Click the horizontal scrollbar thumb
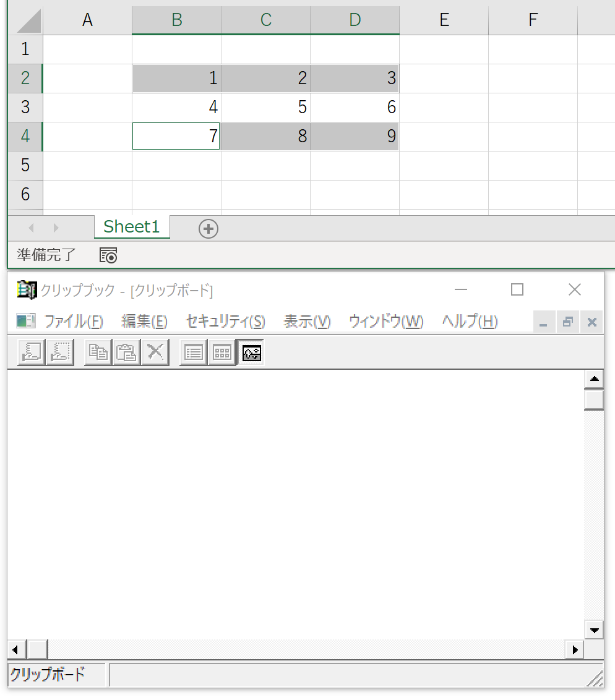 37,649
